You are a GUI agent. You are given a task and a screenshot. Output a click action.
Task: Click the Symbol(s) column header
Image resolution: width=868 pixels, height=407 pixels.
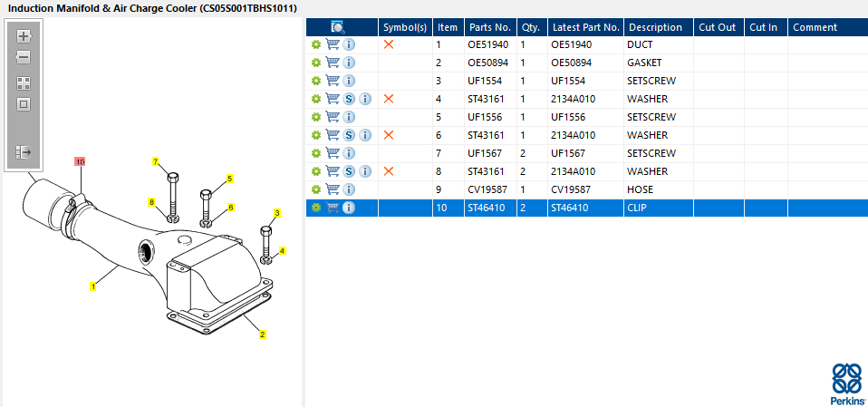[x=405, y=27]
